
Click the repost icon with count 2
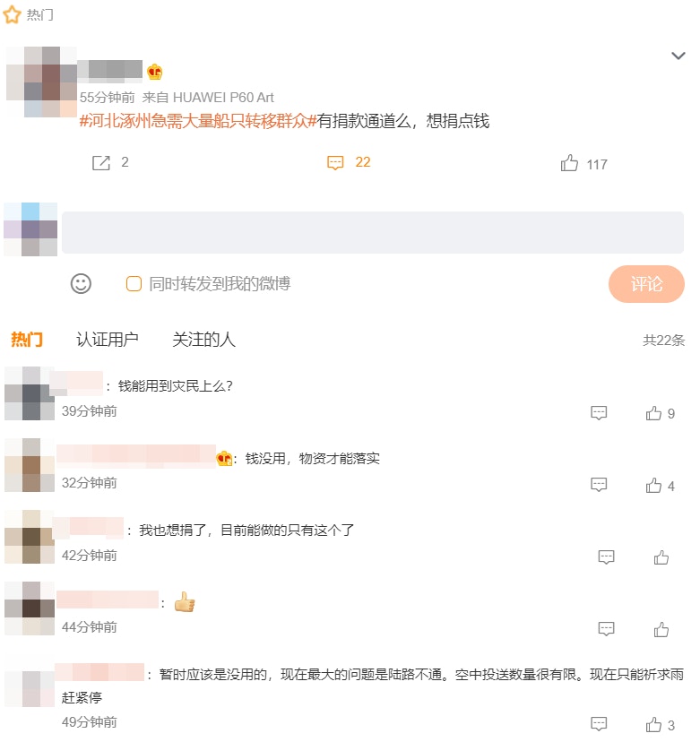(x=100, y=163)
